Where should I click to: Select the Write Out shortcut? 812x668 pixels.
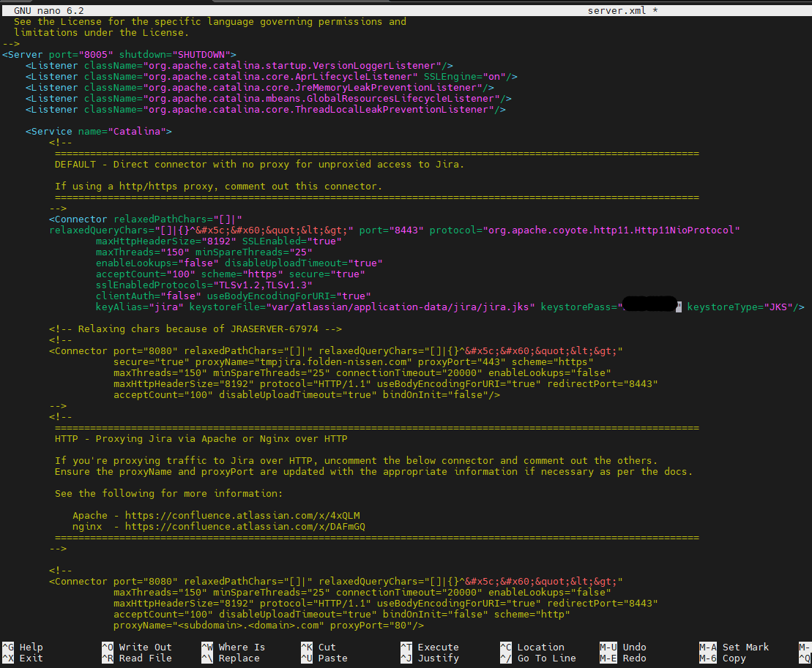pyautogui.click(x=145, y=647)
